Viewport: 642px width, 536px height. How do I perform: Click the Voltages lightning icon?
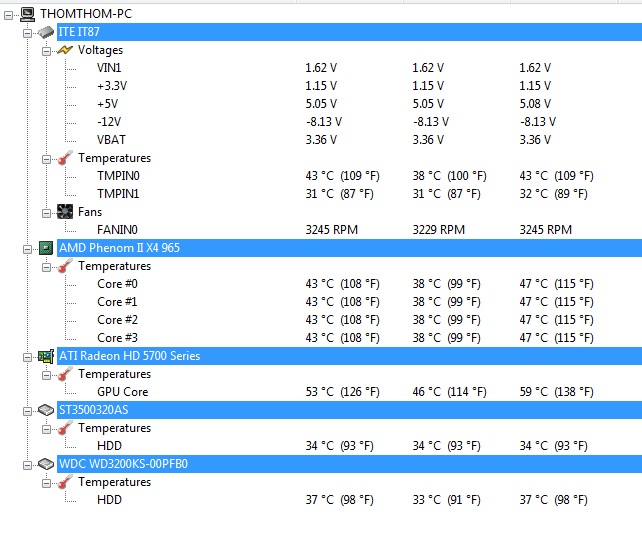[65, 50]
